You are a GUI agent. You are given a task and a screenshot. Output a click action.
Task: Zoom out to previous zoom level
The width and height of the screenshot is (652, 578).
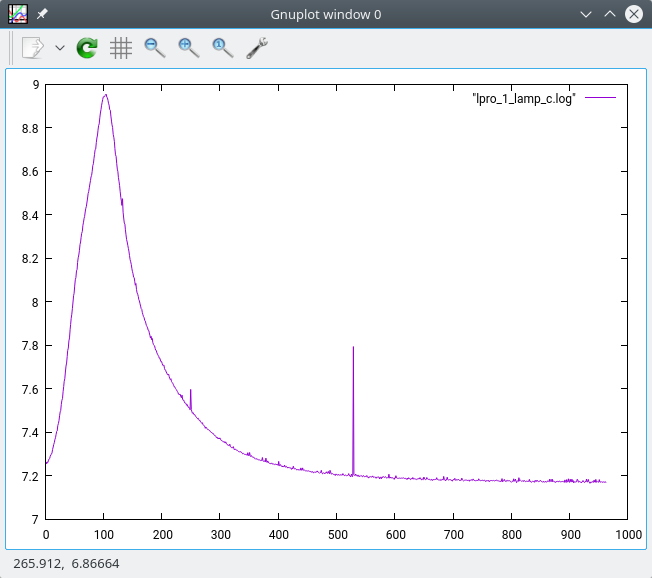click(x=155, y=48)
